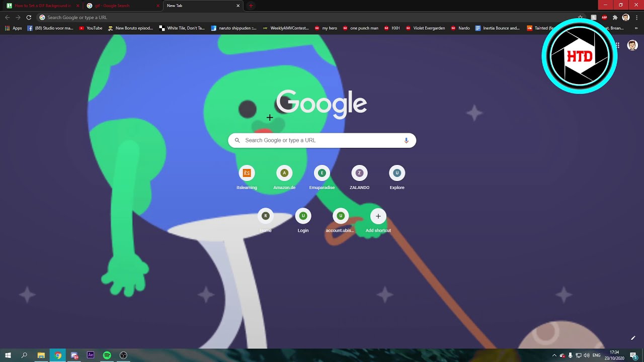
Task: Reload the current page
Action: 29,17
